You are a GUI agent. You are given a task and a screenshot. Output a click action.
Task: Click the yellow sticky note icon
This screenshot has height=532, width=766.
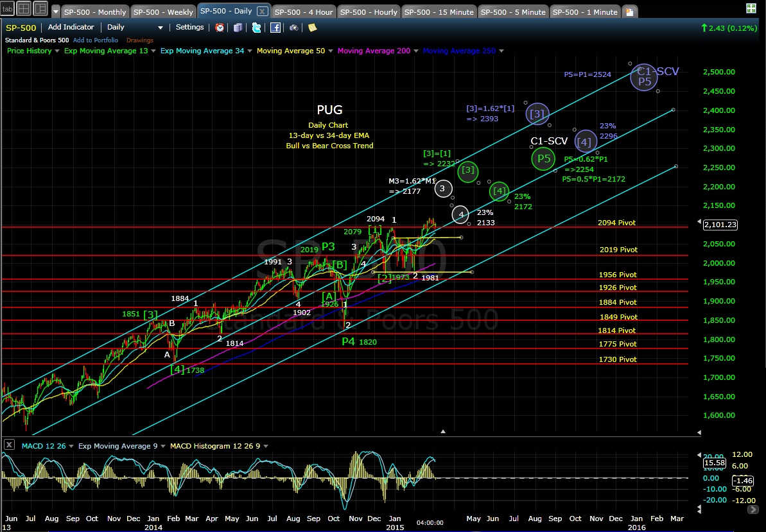(312, 28)
